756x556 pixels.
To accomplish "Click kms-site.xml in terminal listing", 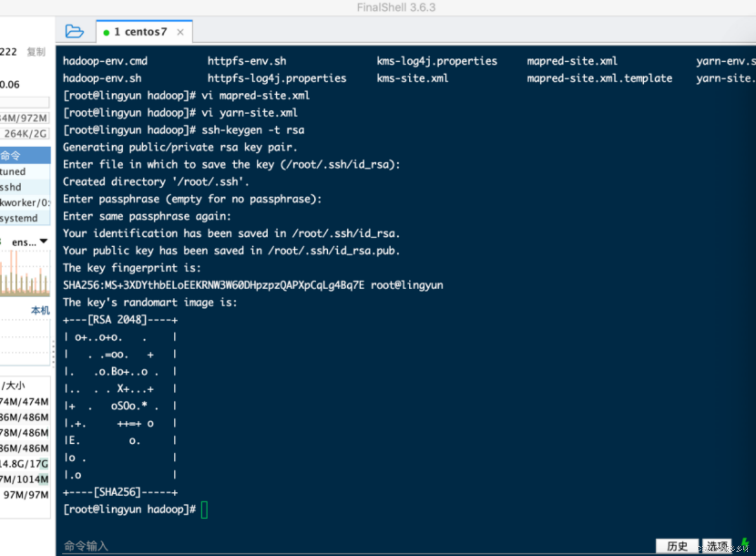I will tap(413, 78).
